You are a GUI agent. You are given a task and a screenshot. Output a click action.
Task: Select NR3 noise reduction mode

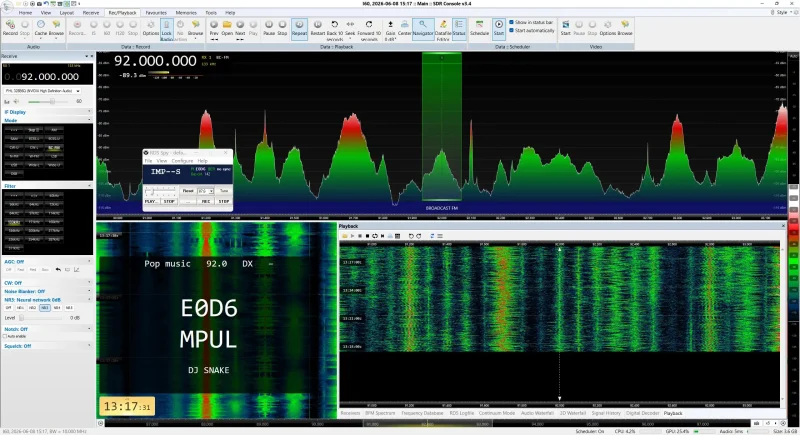pyautogui.click(x=45, y=308)
